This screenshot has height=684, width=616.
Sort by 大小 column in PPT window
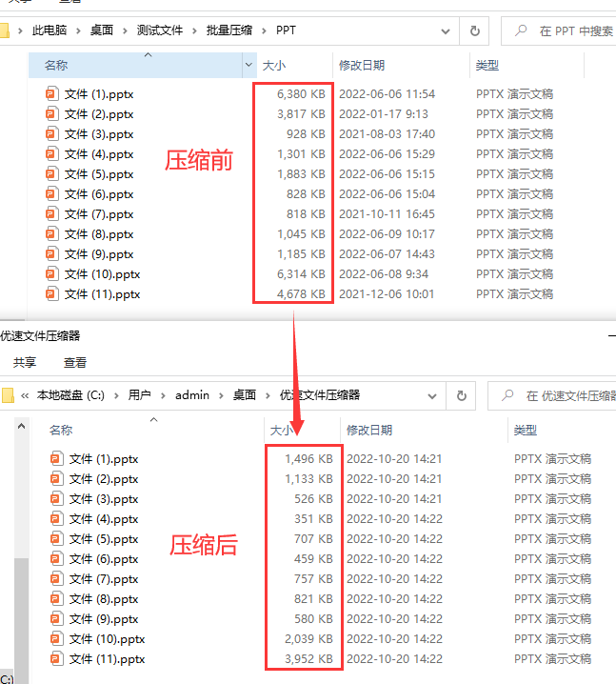295,65
